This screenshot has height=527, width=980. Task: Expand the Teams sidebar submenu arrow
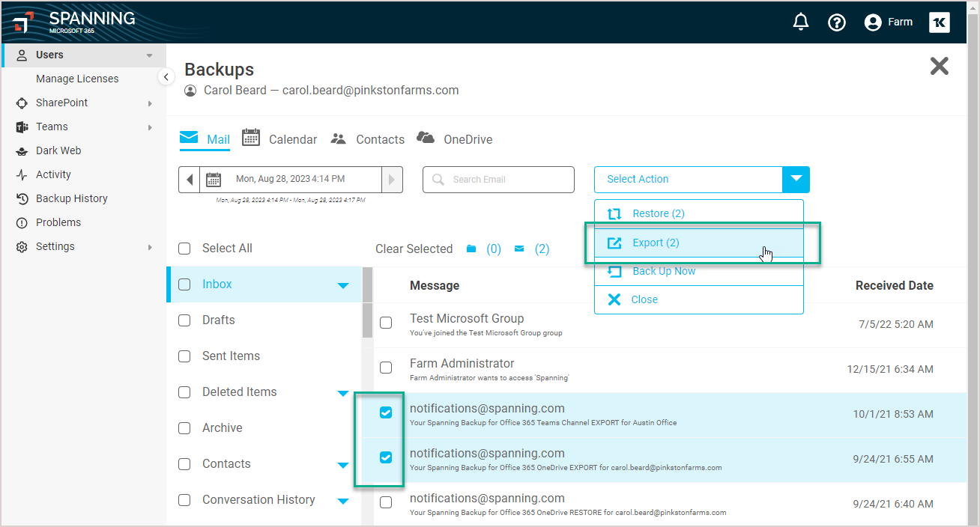pyautogui.click(x=150, y=127)
